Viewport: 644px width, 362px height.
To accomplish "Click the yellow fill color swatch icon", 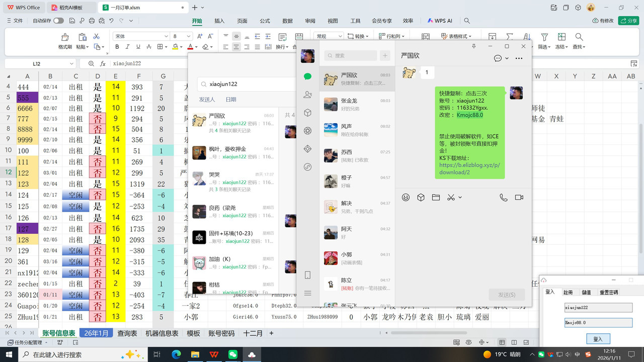I will 175,47.
